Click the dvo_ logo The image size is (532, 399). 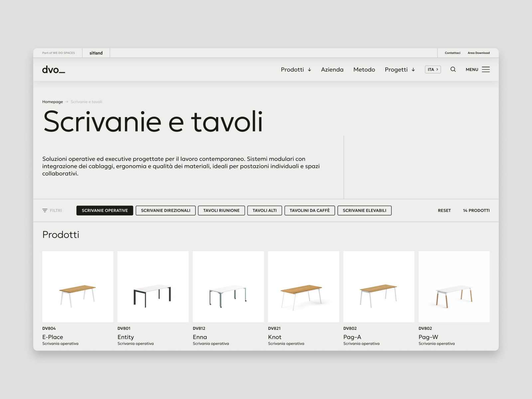tap(54, 69)
